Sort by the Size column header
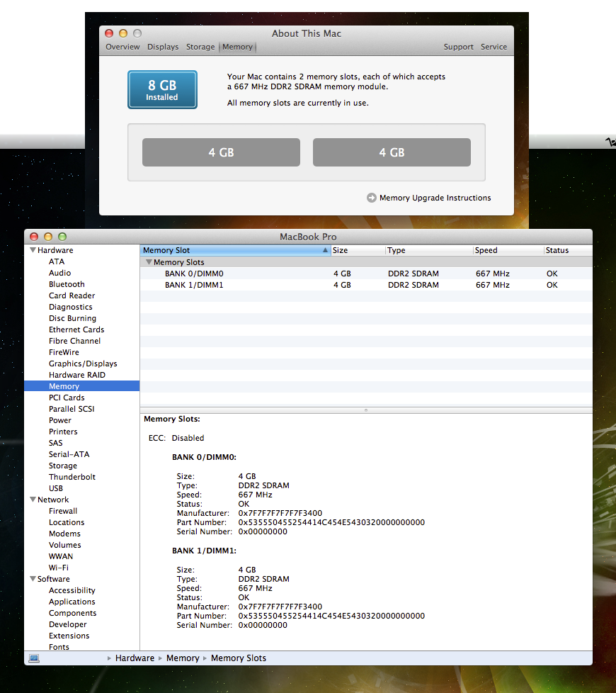616x693 pixels. 358,250
